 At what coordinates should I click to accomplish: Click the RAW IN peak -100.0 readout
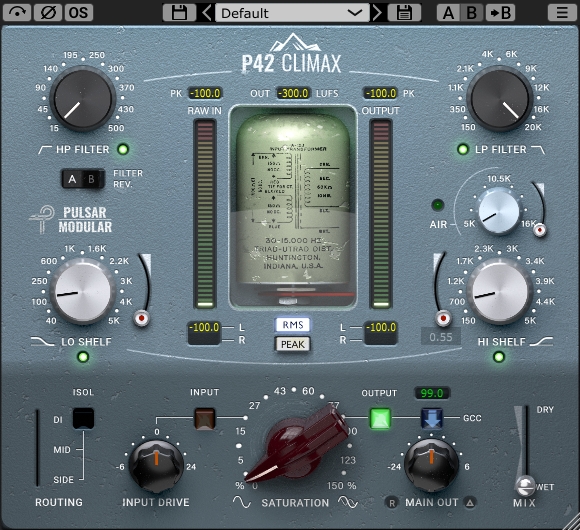pos(205,93)
